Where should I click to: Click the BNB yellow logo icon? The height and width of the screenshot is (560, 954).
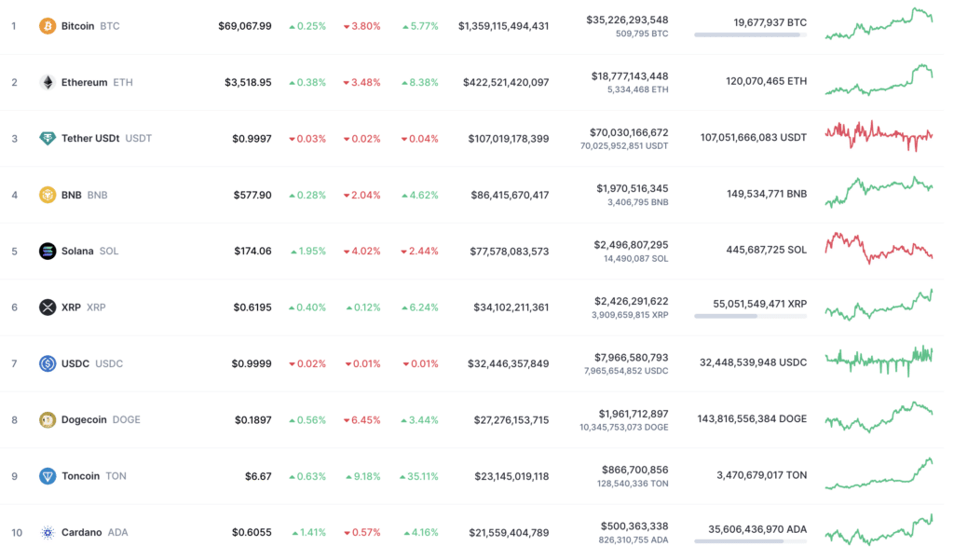tap(48, 195)
